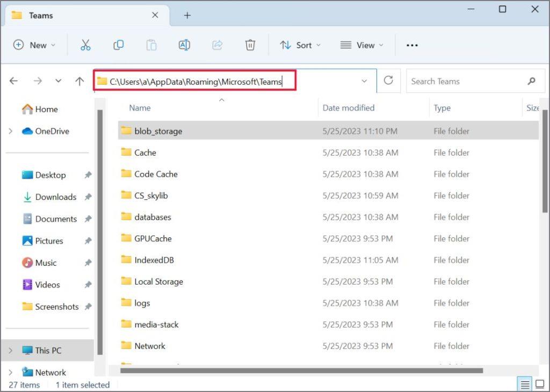550x392 pixels.
Task: Open Pictures quick access folder
Action: pos(42,241)
